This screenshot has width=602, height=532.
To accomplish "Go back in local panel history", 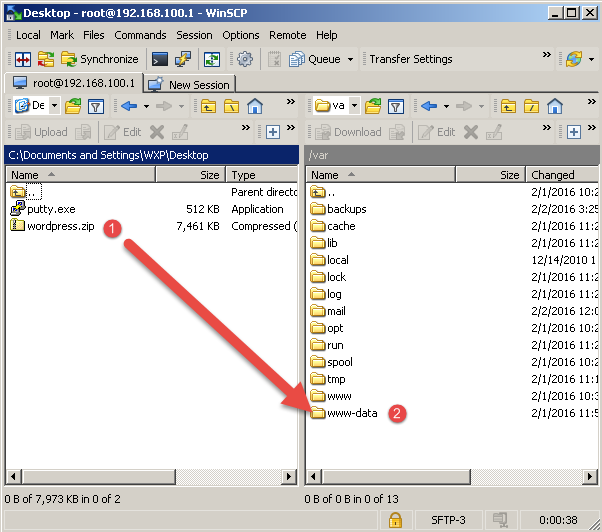I will [129, 106].
